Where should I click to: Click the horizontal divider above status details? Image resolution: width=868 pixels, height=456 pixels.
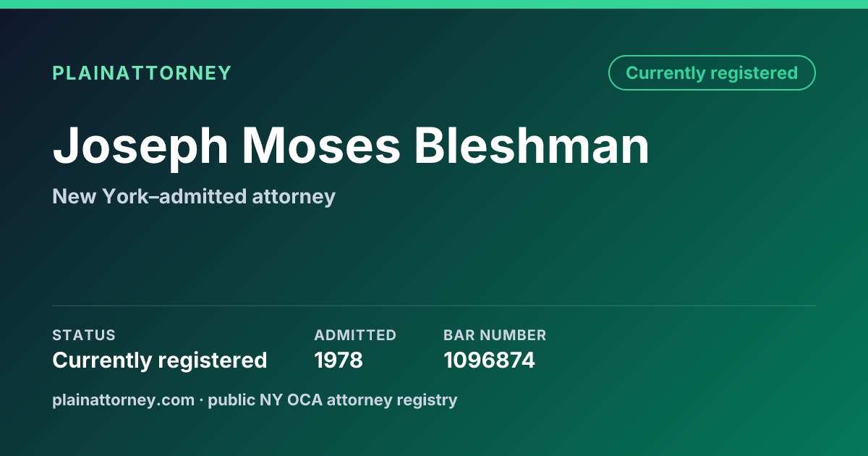click(434, 305)
